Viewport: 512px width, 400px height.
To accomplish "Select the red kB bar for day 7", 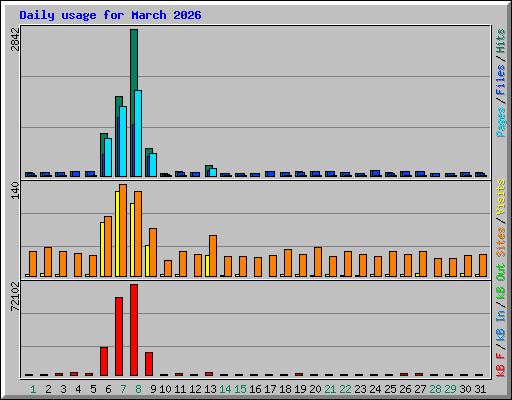I will point(119,336).
